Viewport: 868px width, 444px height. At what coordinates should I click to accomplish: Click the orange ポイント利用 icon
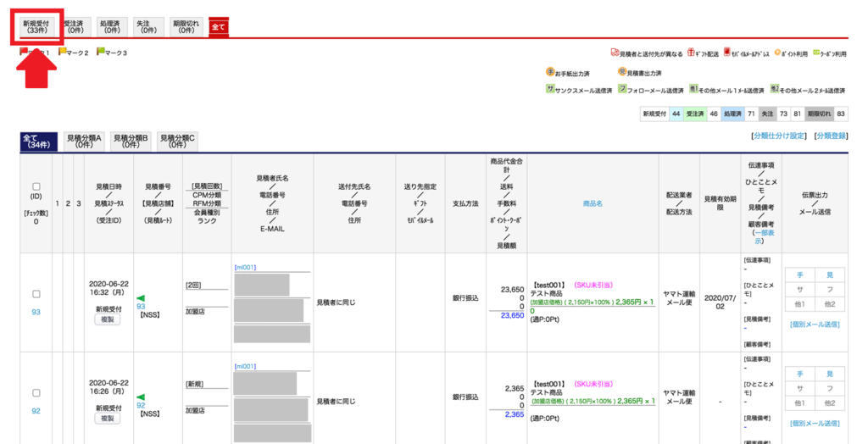point(778,52)
